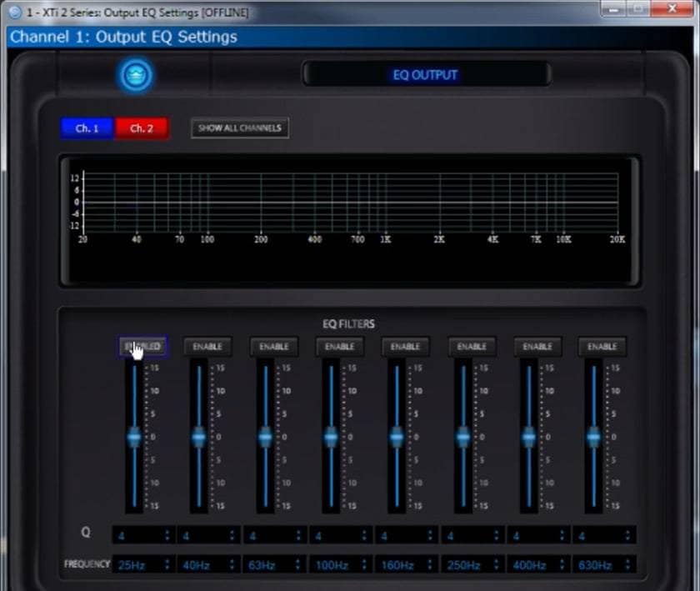The height and width of the screenshot is (591, 700).
Task: Click the EQ OUTPUT display label
Action: pyautogui.click(x=425, y=75)
